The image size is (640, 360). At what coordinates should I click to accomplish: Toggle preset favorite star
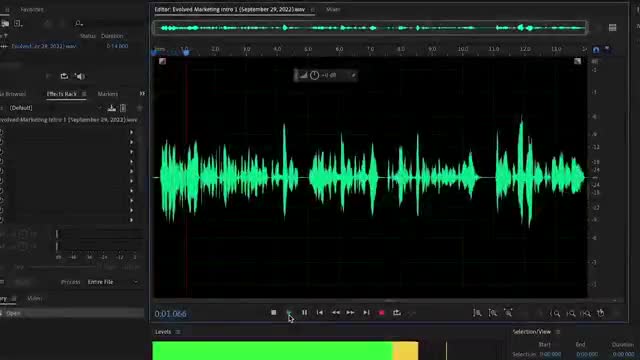(x=140, y=108)
